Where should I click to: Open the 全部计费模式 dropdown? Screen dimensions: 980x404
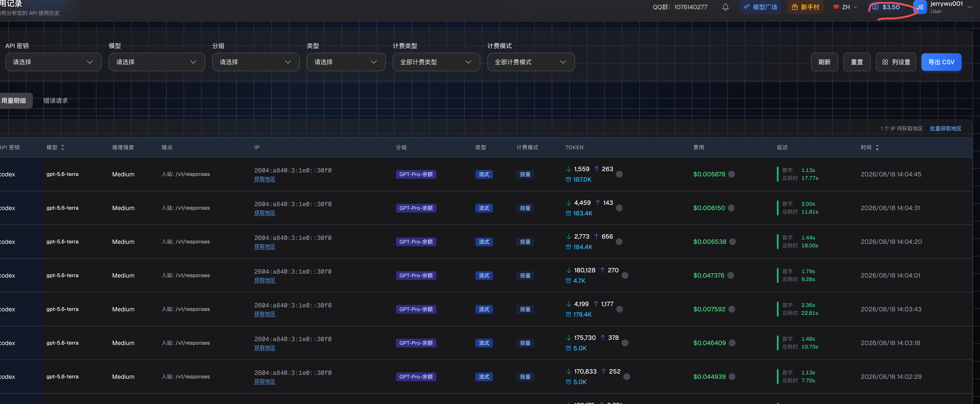tap(531, 62)
